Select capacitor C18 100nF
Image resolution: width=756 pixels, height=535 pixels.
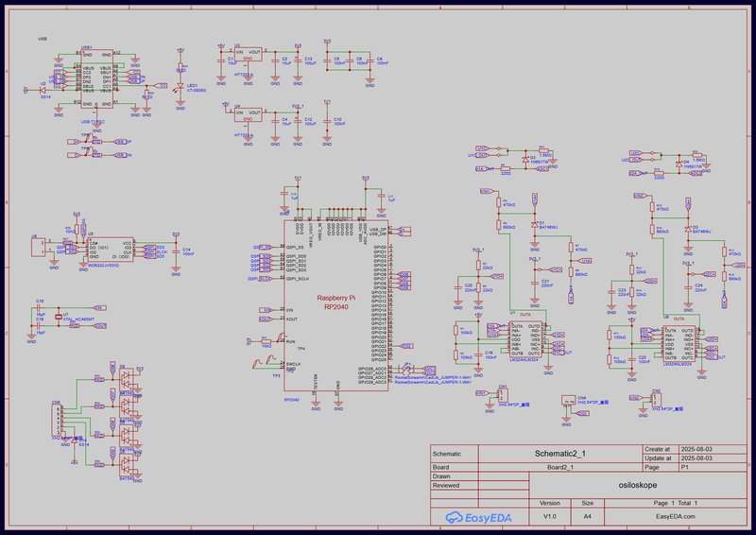pos(478,355)
